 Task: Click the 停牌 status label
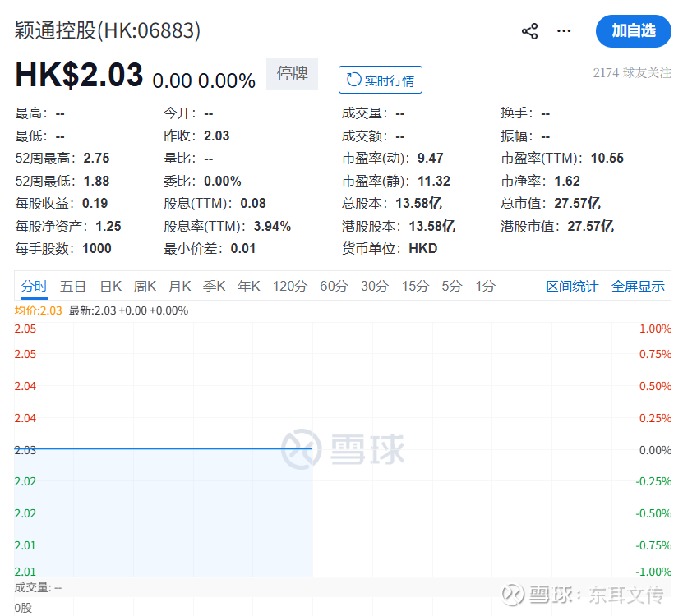(x=292, y=74)
